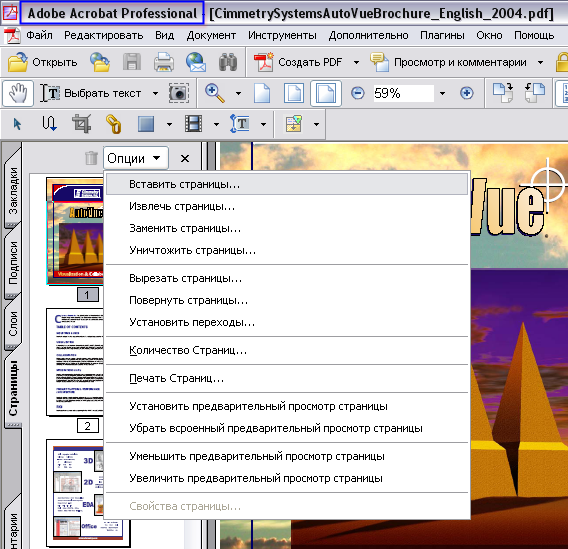Expand the Создать PDF dropdown arrow

(356, 62)
